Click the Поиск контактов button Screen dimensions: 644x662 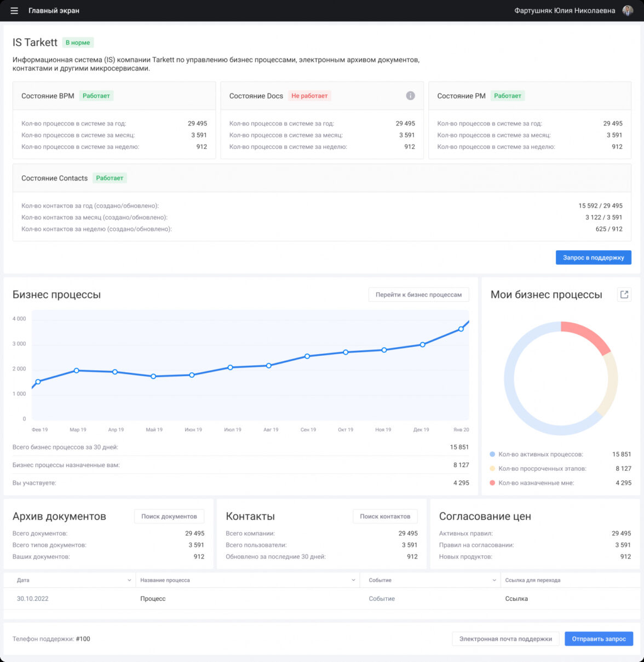tap(385, 516)
